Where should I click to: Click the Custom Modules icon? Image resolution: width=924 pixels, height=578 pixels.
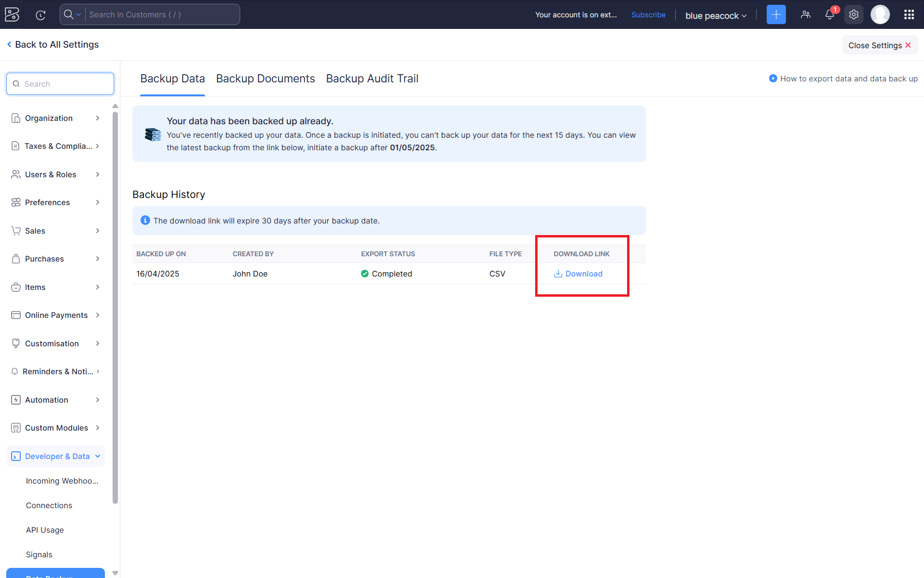[16, 428]
